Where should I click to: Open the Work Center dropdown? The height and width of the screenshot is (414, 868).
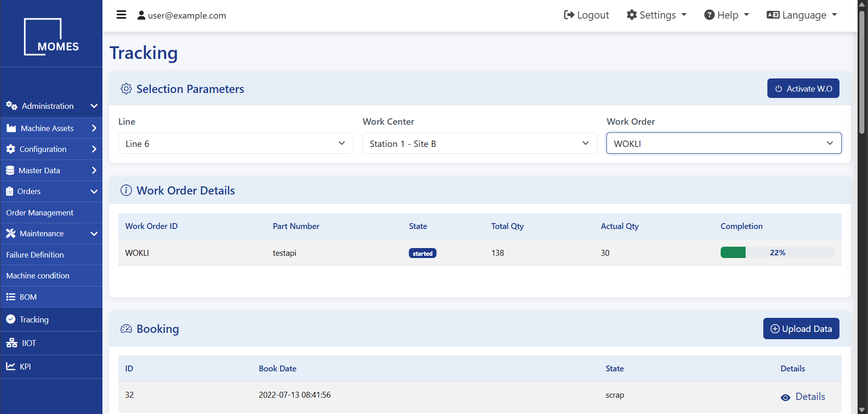tap(480, 143)
